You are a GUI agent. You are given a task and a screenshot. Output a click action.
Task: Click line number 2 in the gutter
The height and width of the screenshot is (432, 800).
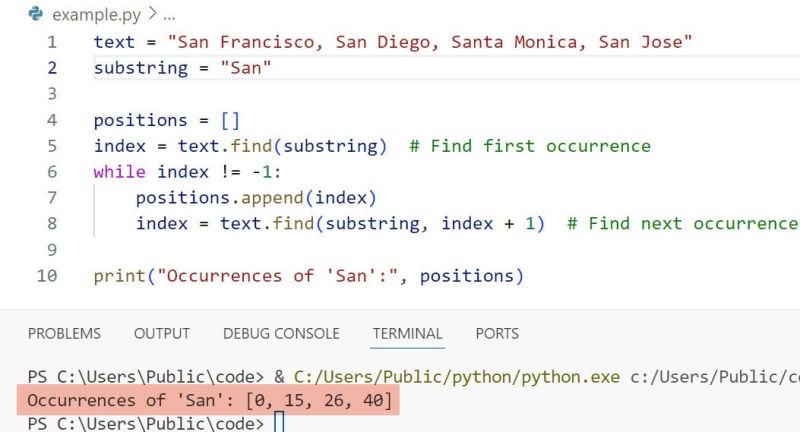(52, 68)
